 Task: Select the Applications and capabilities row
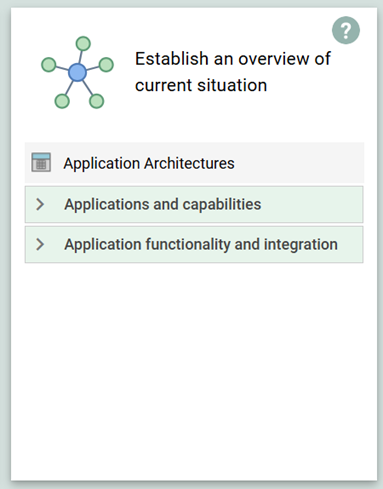pyautogui.click(x=194, y=204)
